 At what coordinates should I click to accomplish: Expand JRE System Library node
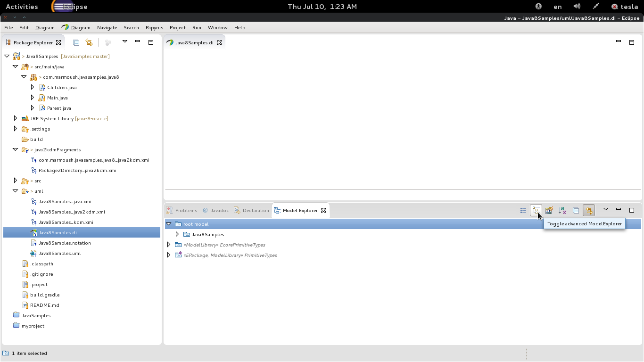(15, 118)
